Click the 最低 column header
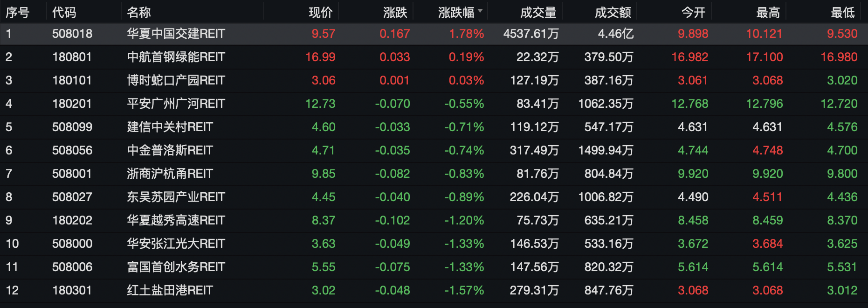This screenshot has width=868, height=308. pos(842,13)
